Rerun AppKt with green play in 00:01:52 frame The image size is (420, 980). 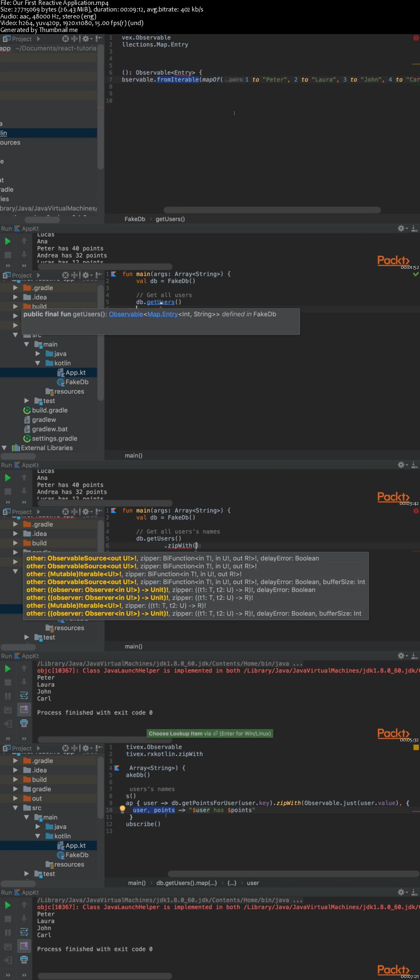coord(8,241)
